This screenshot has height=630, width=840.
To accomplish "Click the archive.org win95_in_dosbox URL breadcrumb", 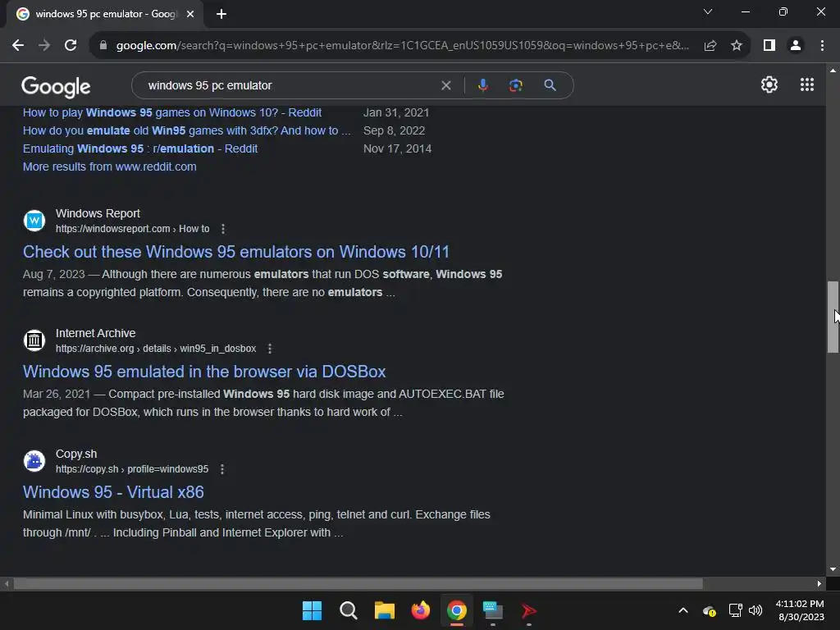I will (x=156, y=349).
